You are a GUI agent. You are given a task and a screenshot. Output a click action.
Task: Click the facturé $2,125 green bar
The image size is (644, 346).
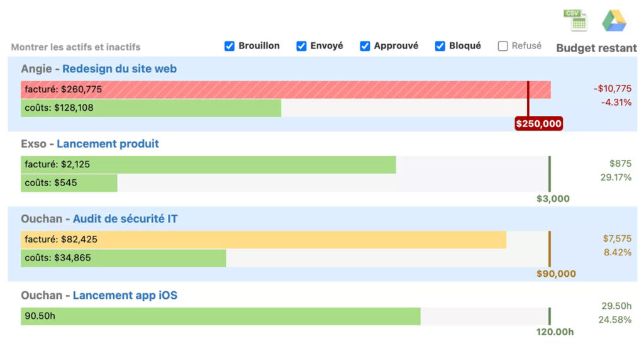[208, 165]
